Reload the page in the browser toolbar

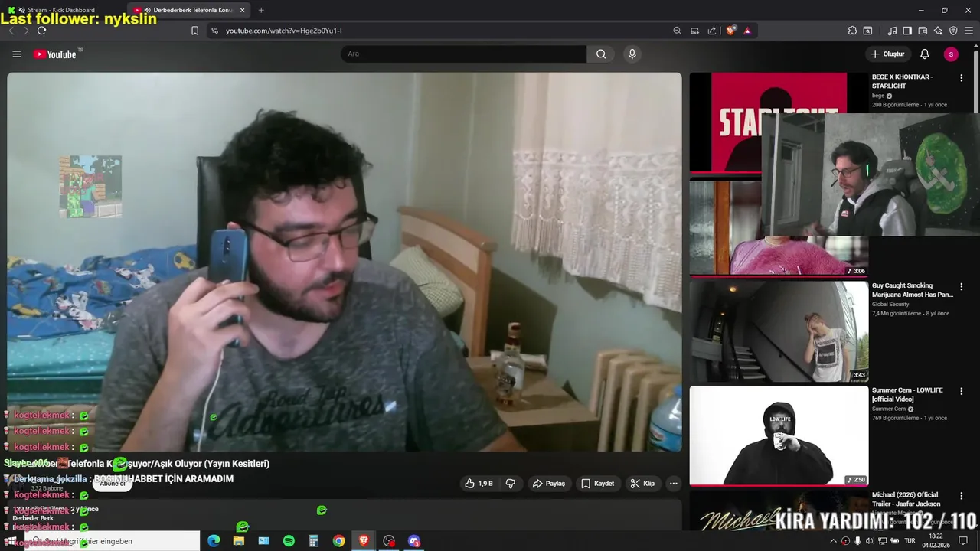(x=41, y=31)
